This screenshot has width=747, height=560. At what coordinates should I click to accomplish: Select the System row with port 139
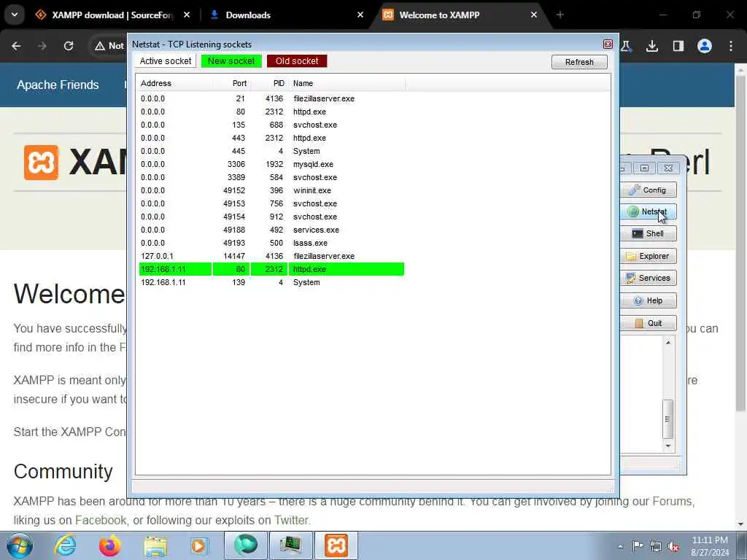[271, 282]
